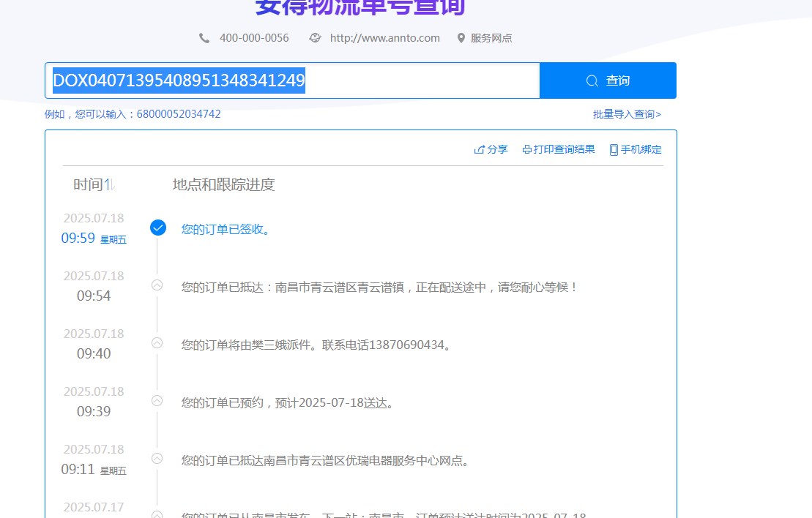The width and height of the screenshot is (812, 518).
Task: Click the 400-000-0056 phone number
Action: pos(254,38)
